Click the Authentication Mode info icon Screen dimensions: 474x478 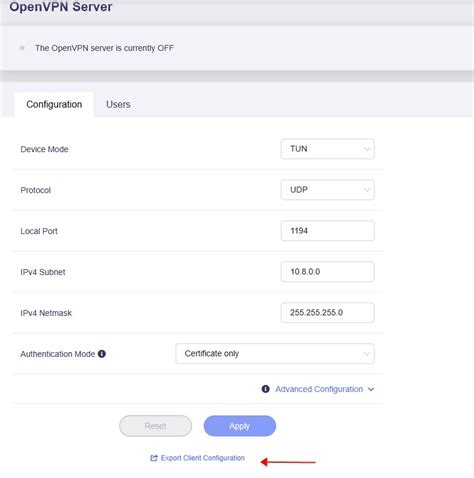pyautogui.click(x=102, y=354)
